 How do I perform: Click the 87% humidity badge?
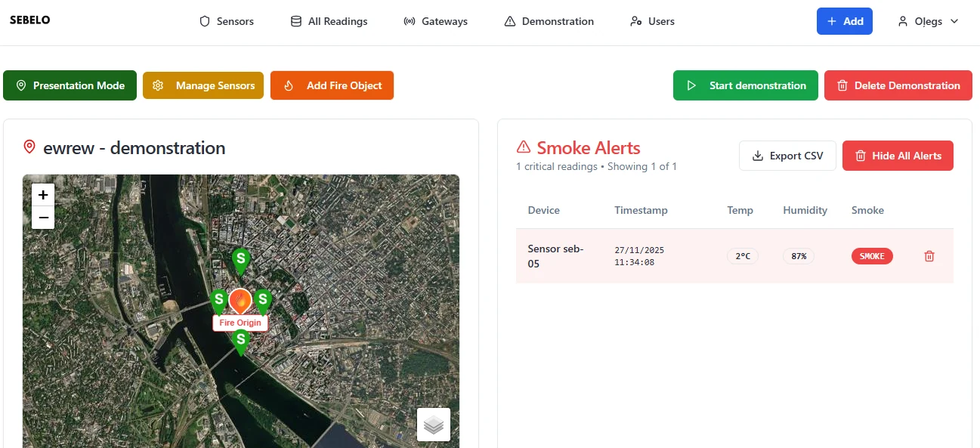pos(799,256)
